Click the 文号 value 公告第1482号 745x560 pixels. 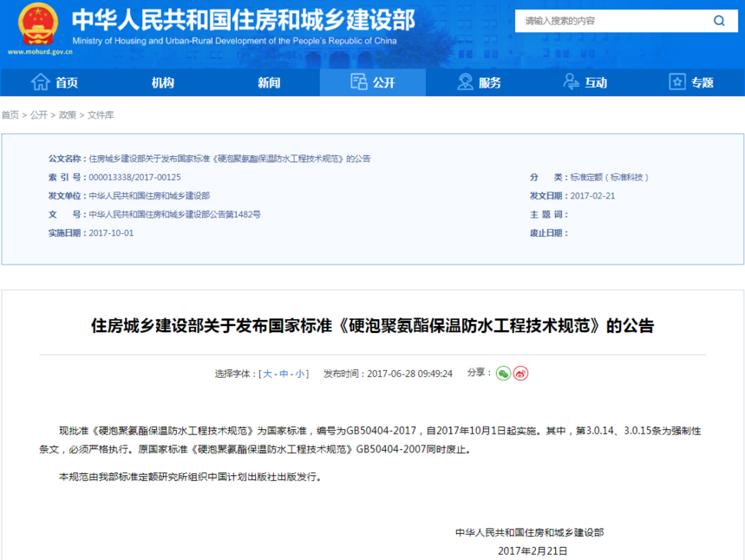175,214
